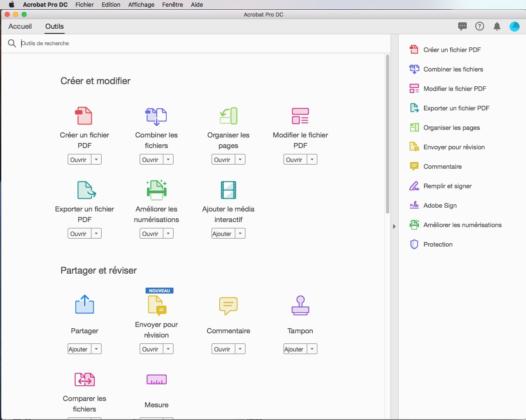Open the Affichage menu

pos(141,5)
